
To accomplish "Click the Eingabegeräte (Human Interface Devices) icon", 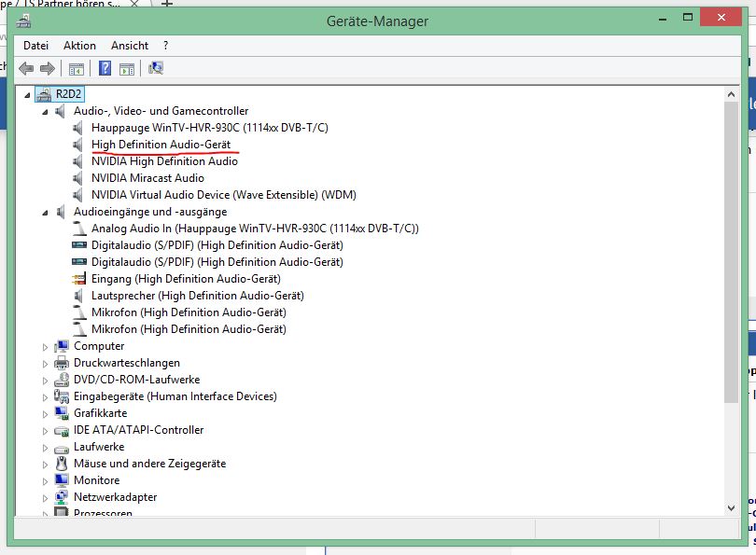I will [x=62, y=396].
